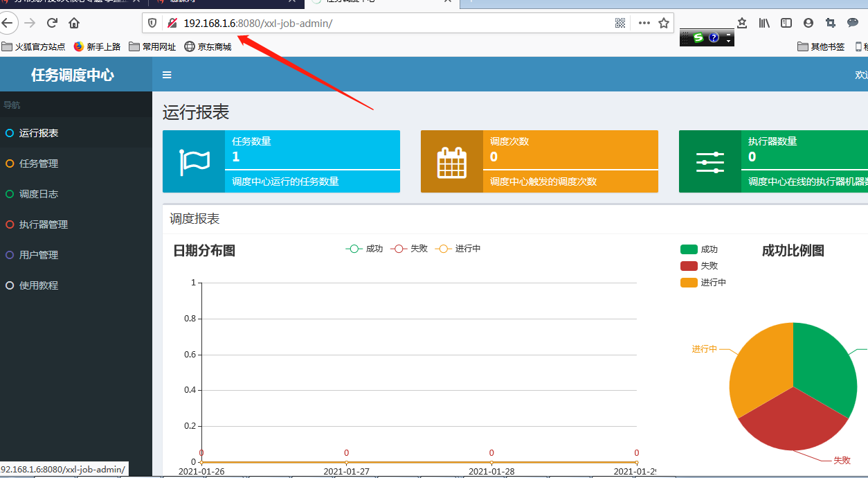Toggle 进行中 series in line chart legend
Viewport: 868px width, 478px height.
pyautogui.click(x=458, y=249)
